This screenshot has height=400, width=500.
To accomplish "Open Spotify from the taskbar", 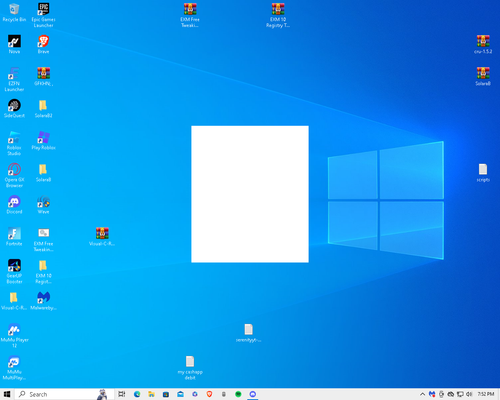I will click(x=238, y=394).
